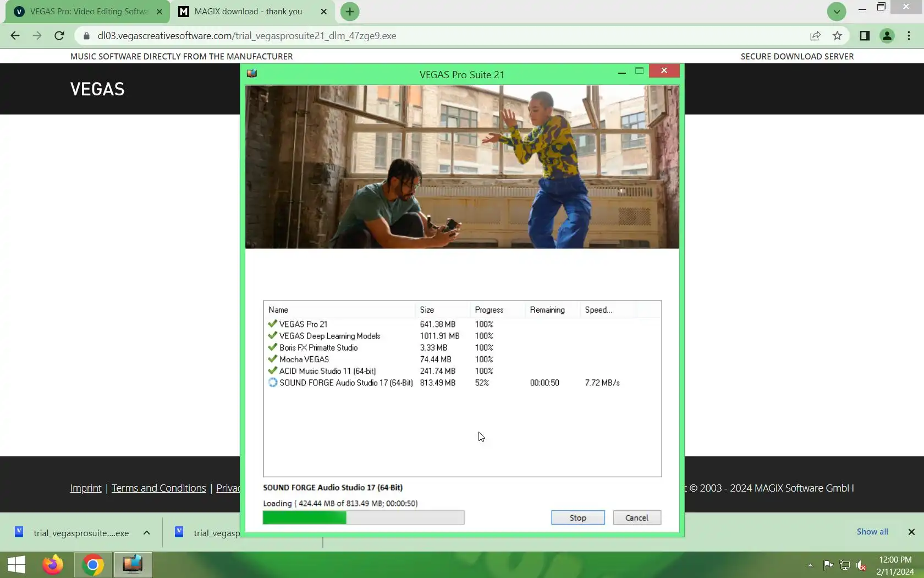Close the MAGIX download browser tab
The image size is (924, 578).
point(323,12)
